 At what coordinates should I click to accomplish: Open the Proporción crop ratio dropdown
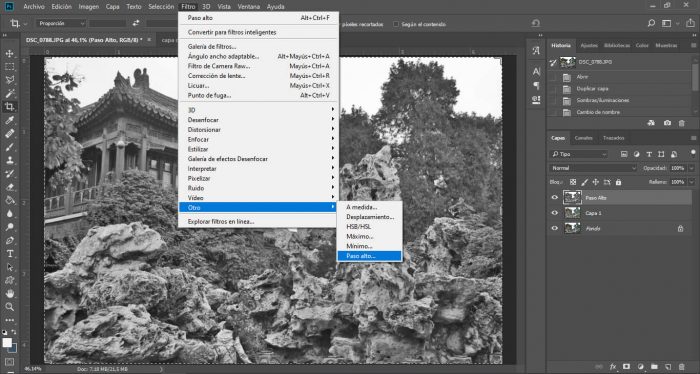(x=60, y=23)
